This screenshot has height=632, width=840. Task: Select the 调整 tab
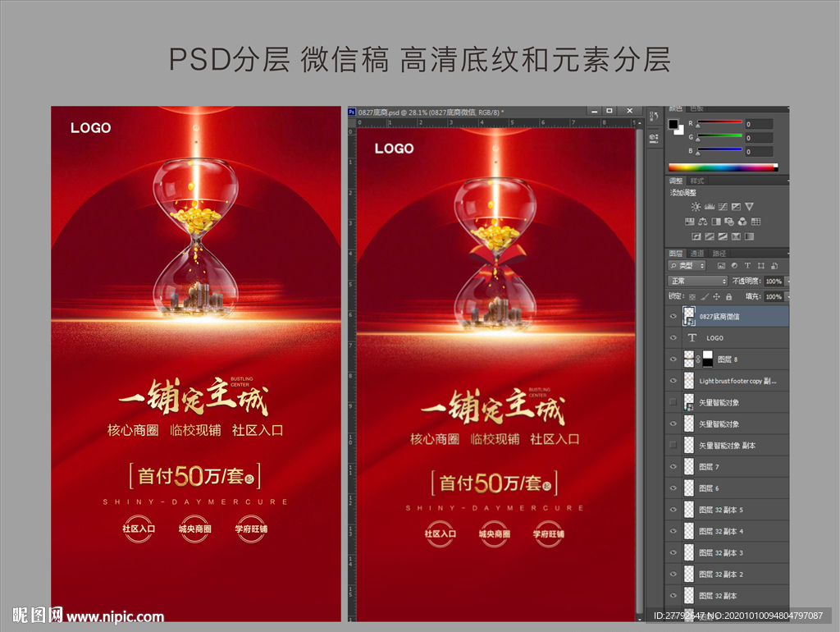676,181
